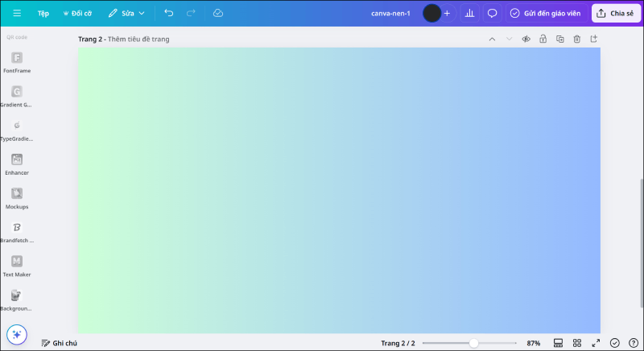
Task: Check cloud save status icon
Action: click(218, 13)
